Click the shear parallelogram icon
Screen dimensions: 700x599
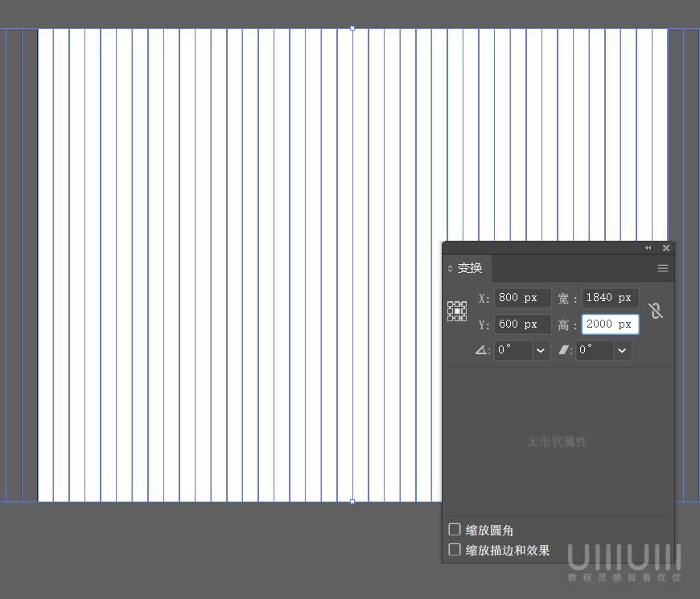click(564, 350)
